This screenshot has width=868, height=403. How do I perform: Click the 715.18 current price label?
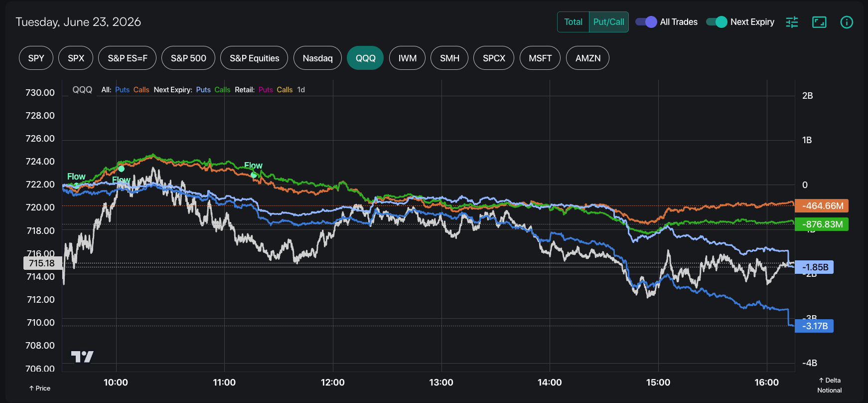43,263
